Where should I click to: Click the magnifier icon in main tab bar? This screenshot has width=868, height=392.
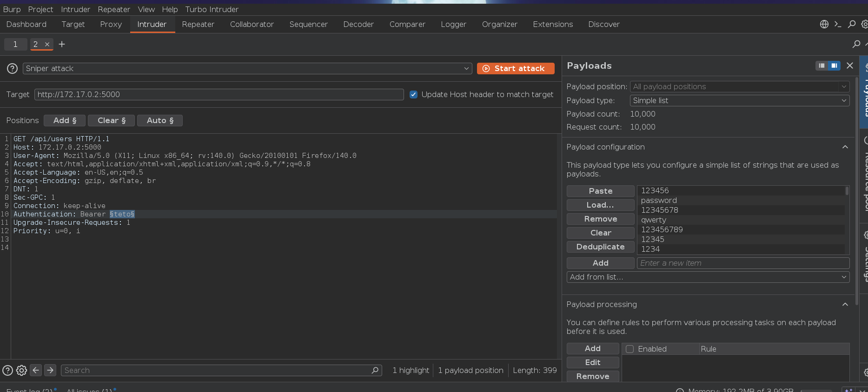[852, 24]
